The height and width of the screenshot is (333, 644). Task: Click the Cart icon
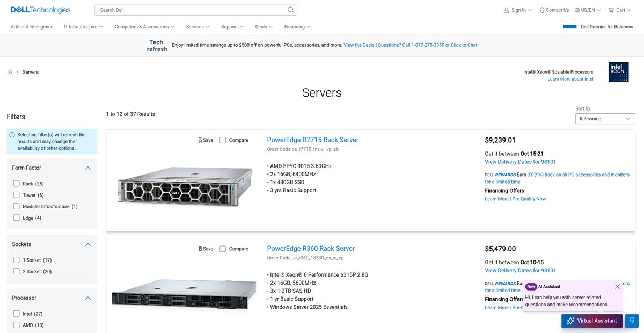(611, 10)
